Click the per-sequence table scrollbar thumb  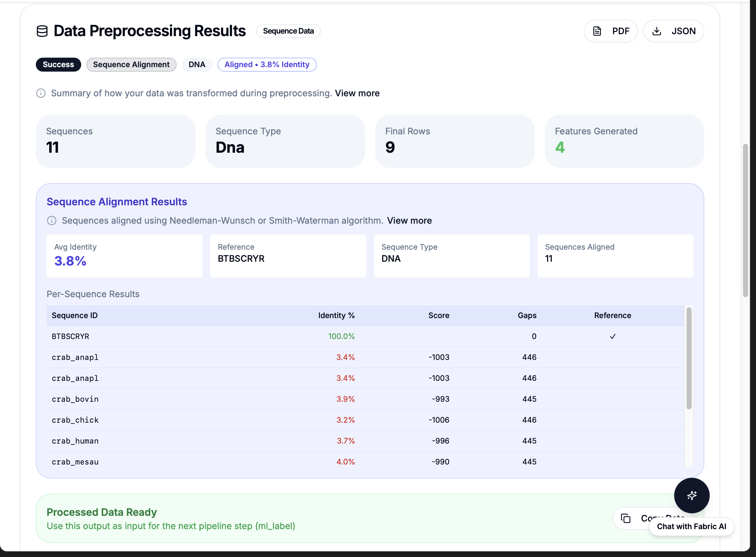689,358
